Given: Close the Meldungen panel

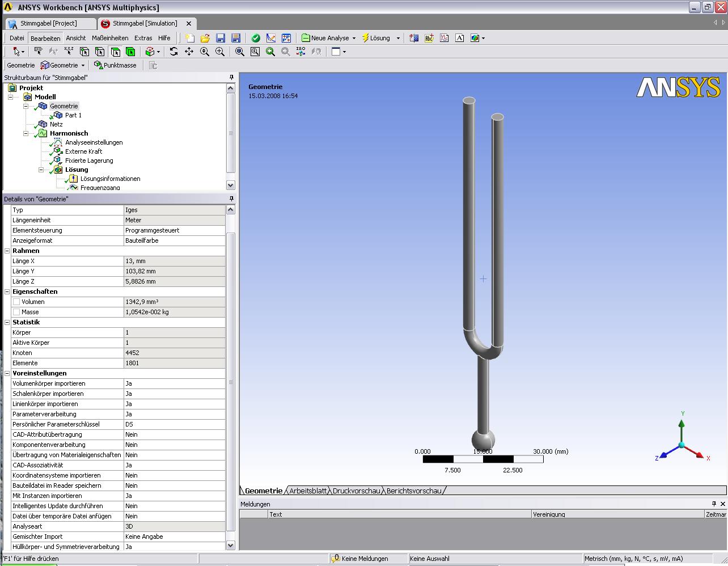Looking at the screenshot, I should click(723, 504).
